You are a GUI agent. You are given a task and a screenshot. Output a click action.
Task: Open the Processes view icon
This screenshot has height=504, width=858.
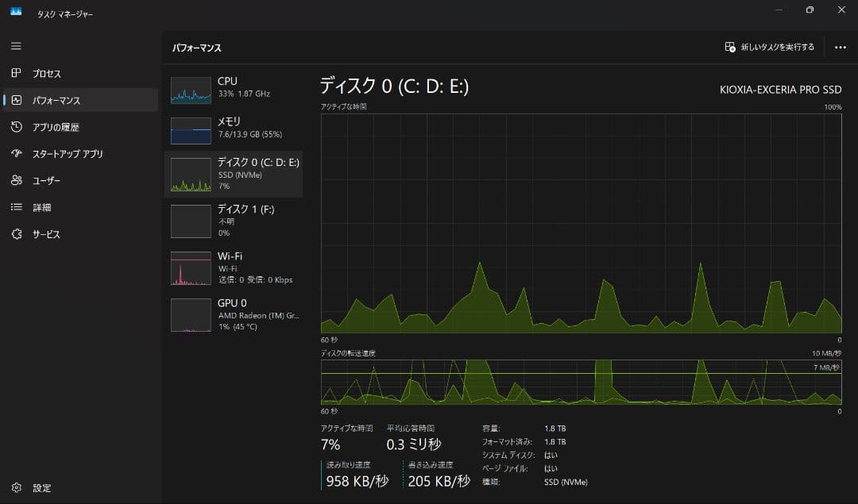click(16, 73)
